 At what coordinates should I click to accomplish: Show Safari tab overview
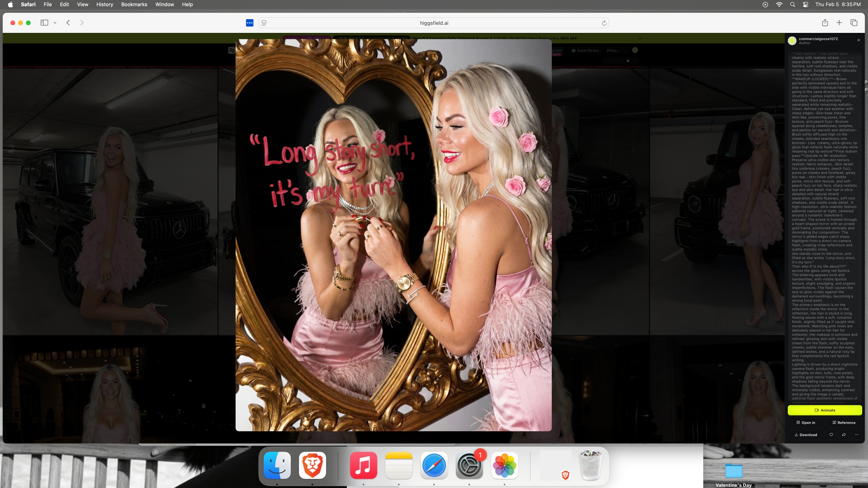tap(854, 23)
